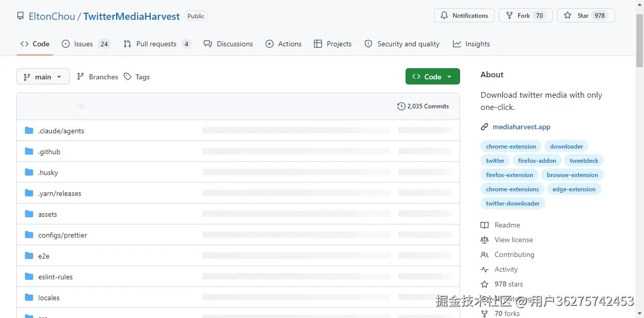This screenshot has height=318, width=644.
Task: Click the Discussions speech bubble icon
Action: (208, 44)
